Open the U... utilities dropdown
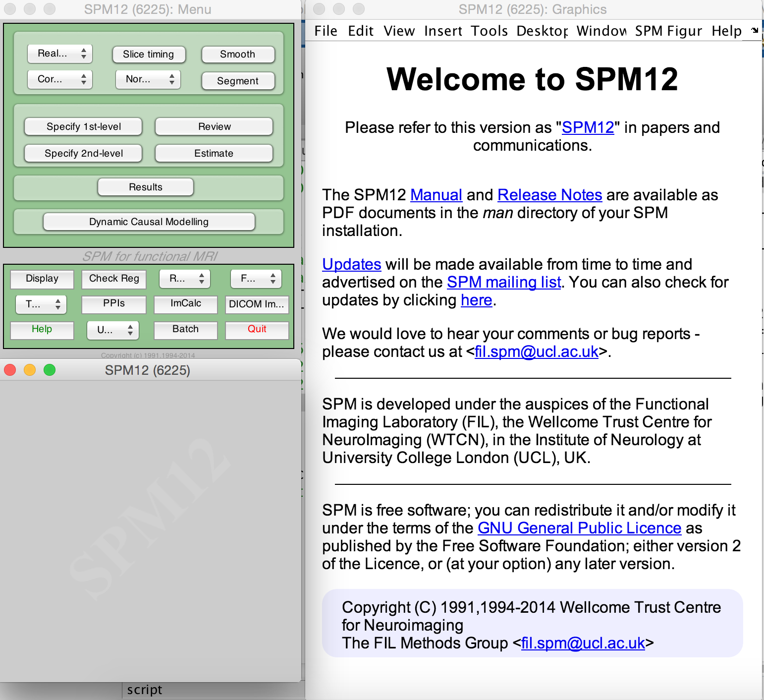This screenshot has height=700, width=764. 113,330
